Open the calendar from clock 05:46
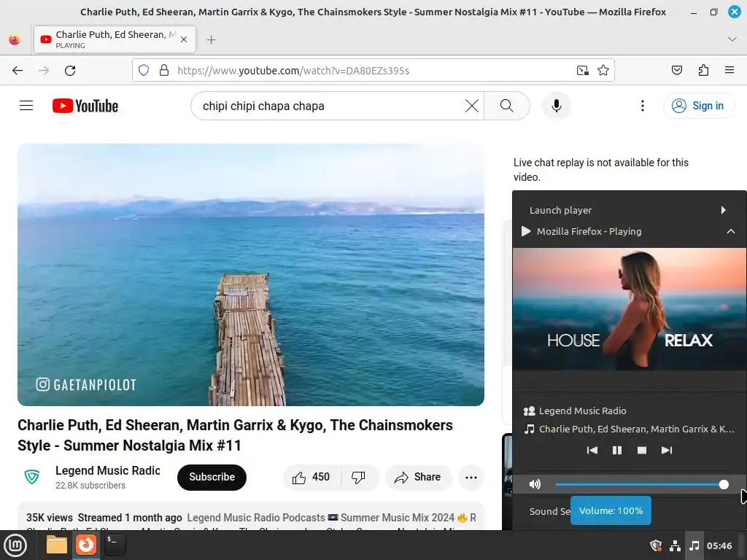The height and width of the screenshot is (560, 747). [x=719, y=545]
